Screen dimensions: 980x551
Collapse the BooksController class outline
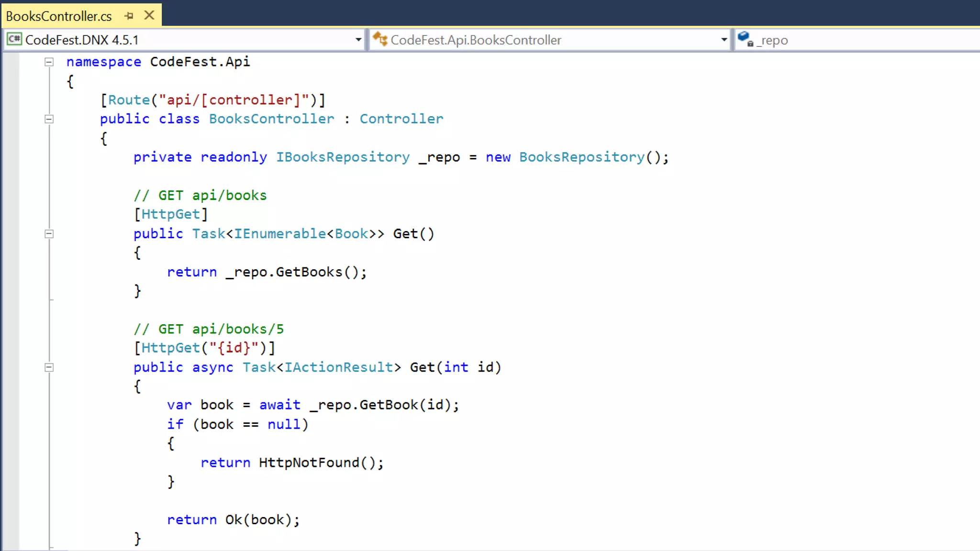(49, 119)
